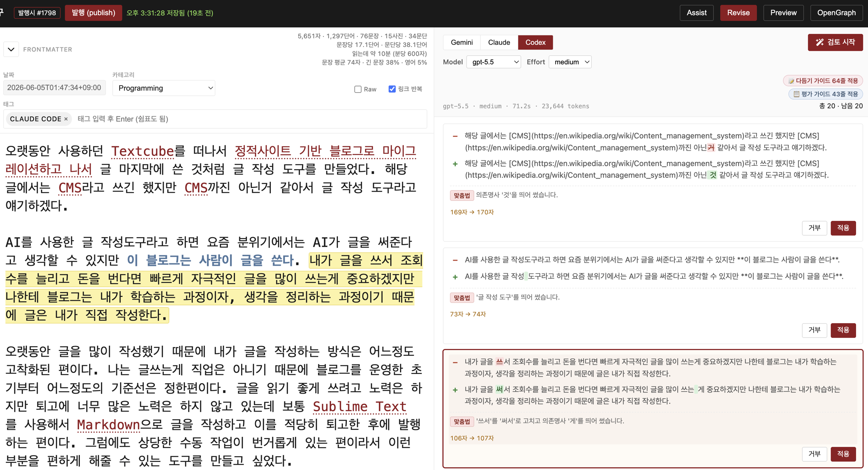Click the Markdown link in editor
The image size is (868, 470).
pos(108,425)
